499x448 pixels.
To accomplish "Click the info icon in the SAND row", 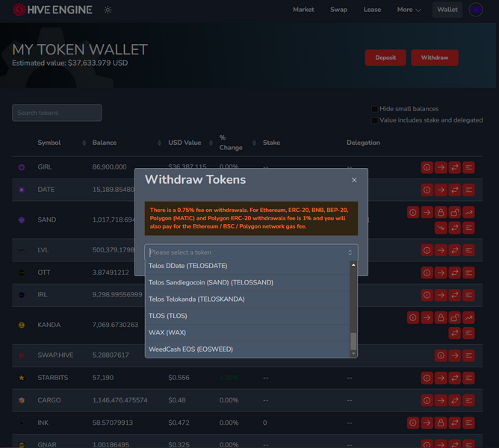I will click(x=413, y=212).
